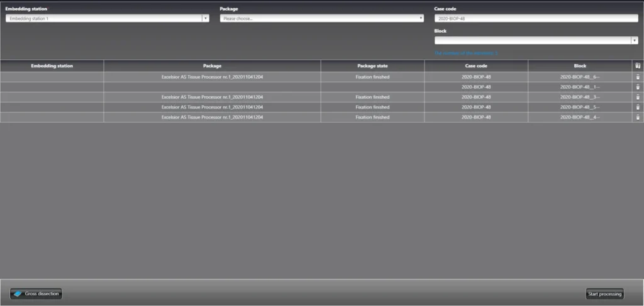Image resolution: width=644 pixels, height=306 pixels.
Task: Go to Gross dissection
Action: click(x=36, y=293)
